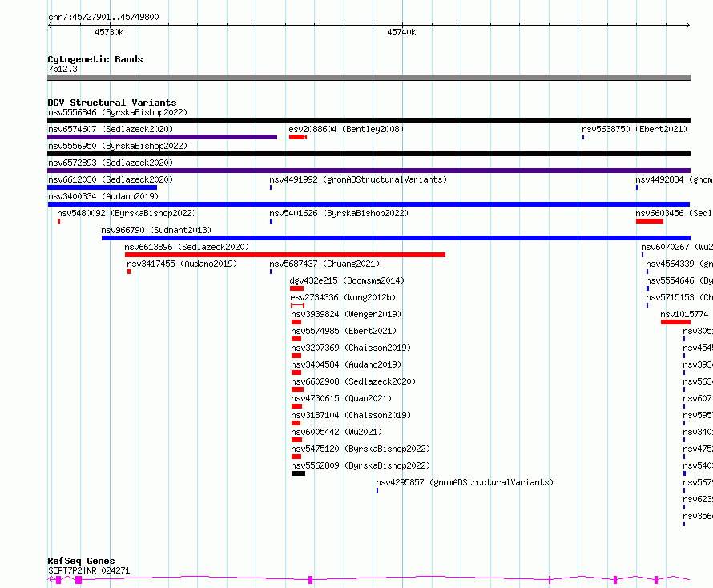Image resolution: width=713 pixels, height=588 pixels.
Task: Select the red nsv5574985 variant bar
Action: pos(296,339)
